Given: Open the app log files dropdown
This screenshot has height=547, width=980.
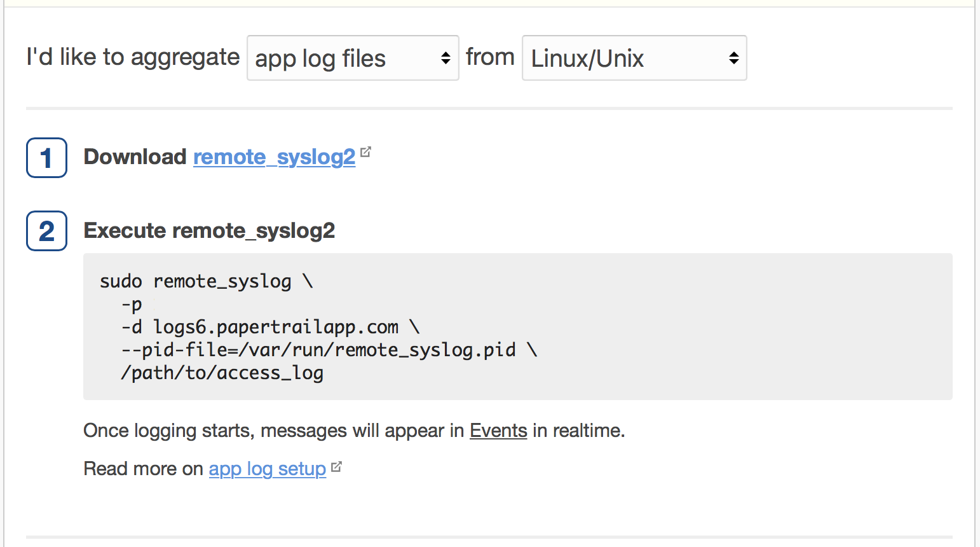Looking at the screenshot, I should (x=343, y=59).
